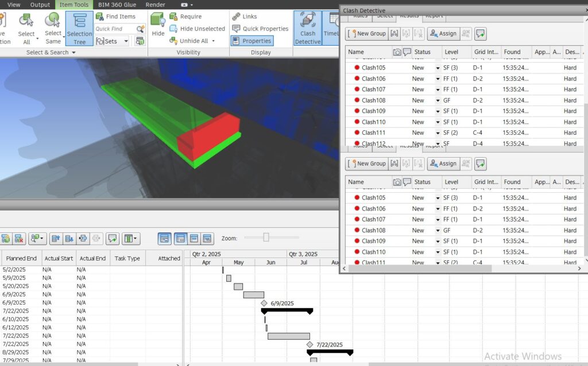
Task: Click the Select All icon
Action: click(26, 28)
